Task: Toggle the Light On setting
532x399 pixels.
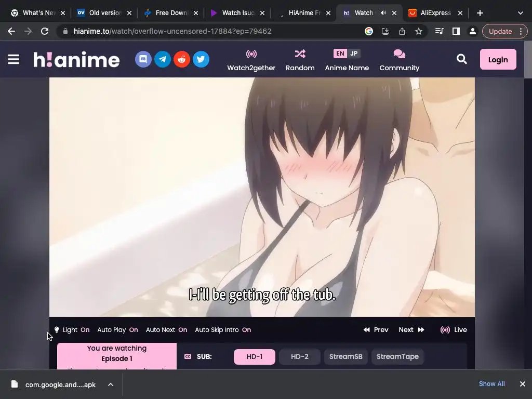Action: point(72,330)
